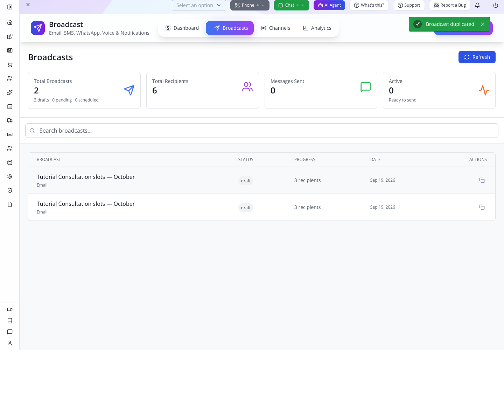Open the database sidebar icon

pos(10,162)
